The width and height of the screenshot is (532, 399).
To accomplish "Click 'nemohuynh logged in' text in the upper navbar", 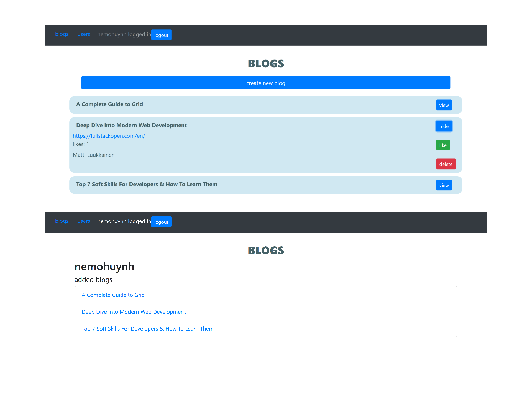I will point(124,34).
